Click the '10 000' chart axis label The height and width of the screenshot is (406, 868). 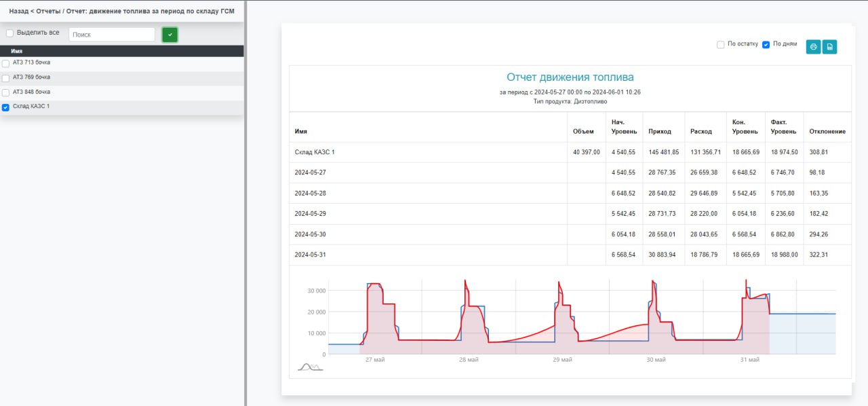(x=317, y=333)
